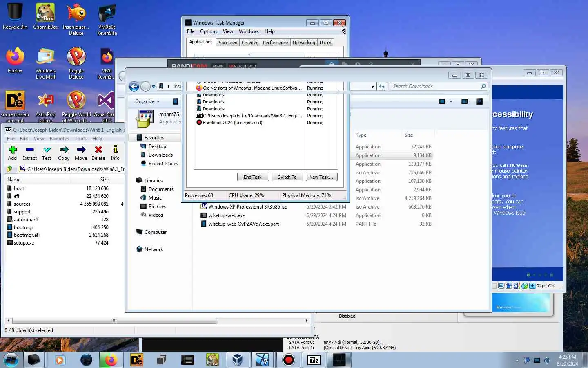The width and height of the screenshot is (588, 368).
Task: Select Computer in Explorer navigation pane
Action: click(x=155, y=232)
